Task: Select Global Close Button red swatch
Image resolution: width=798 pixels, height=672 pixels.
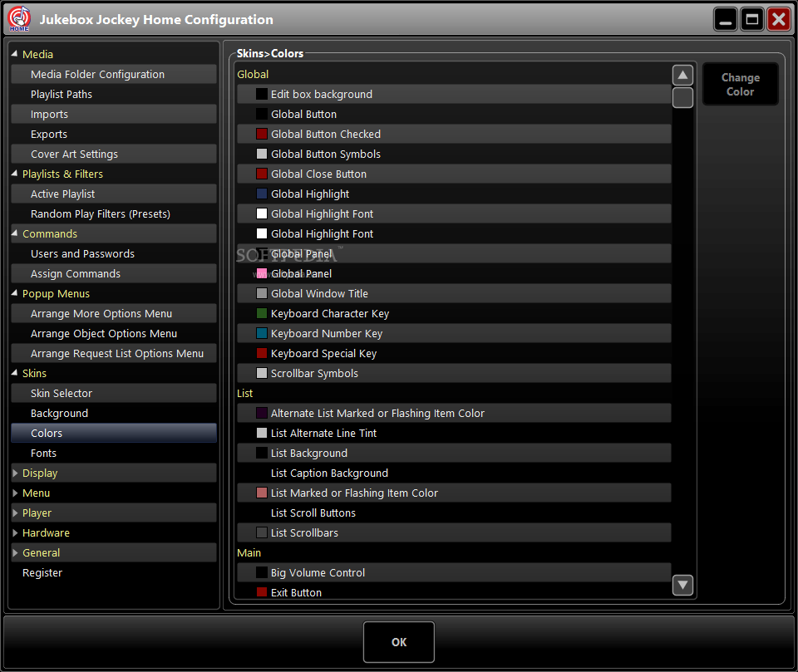Action: (x=262, y=174)
